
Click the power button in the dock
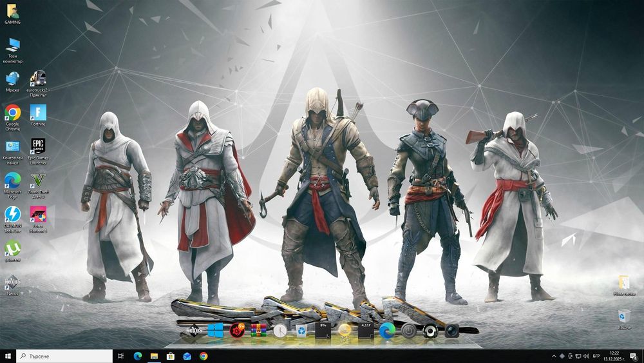coord(409,331)
